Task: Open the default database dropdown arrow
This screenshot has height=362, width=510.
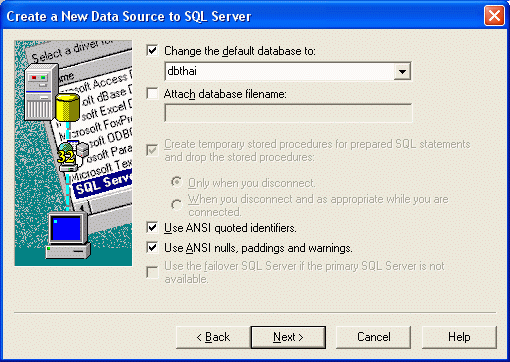Action: [x=402, y=71]
